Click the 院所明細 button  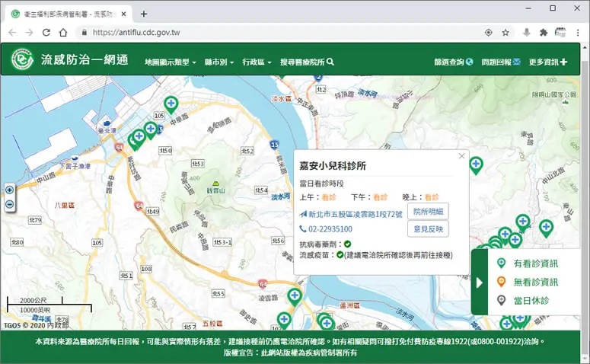pyautogui.click(x=428, y=212)
